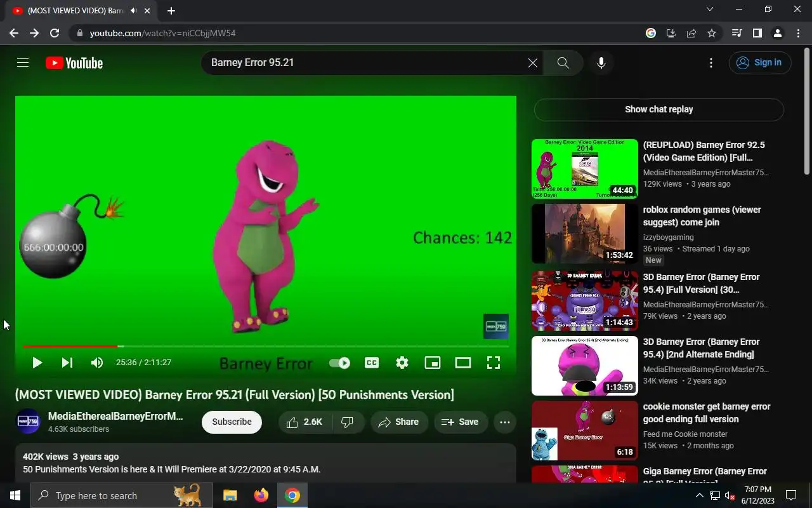Like the video
The height and width of the screenshot is (508, 812).
[305, 422]
